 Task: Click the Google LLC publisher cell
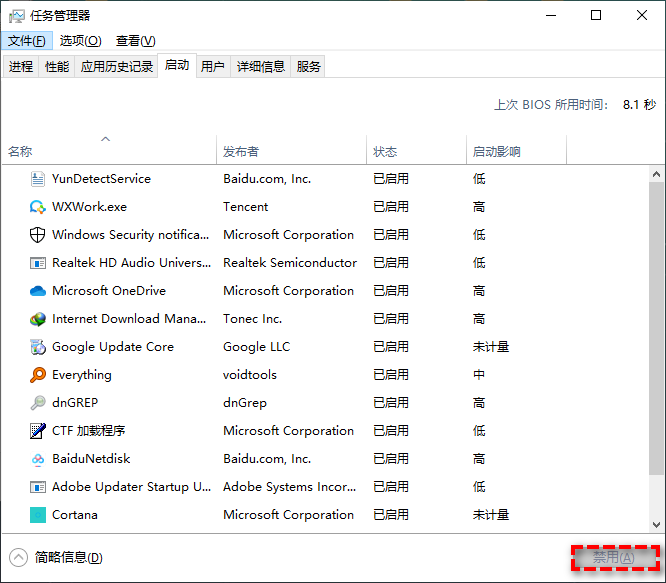[257, 347]
